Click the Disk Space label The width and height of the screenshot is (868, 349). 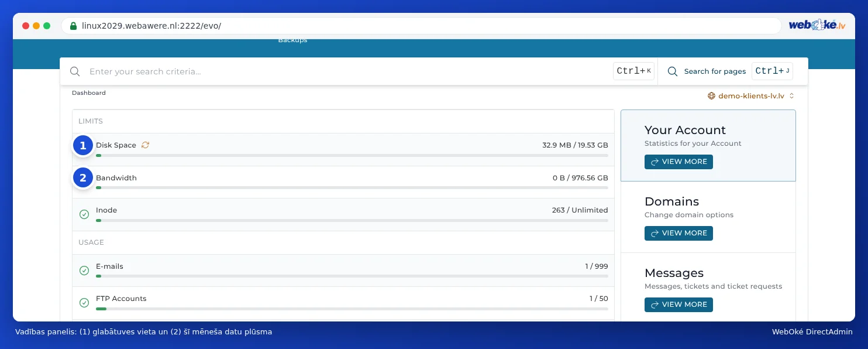point(116,145)
